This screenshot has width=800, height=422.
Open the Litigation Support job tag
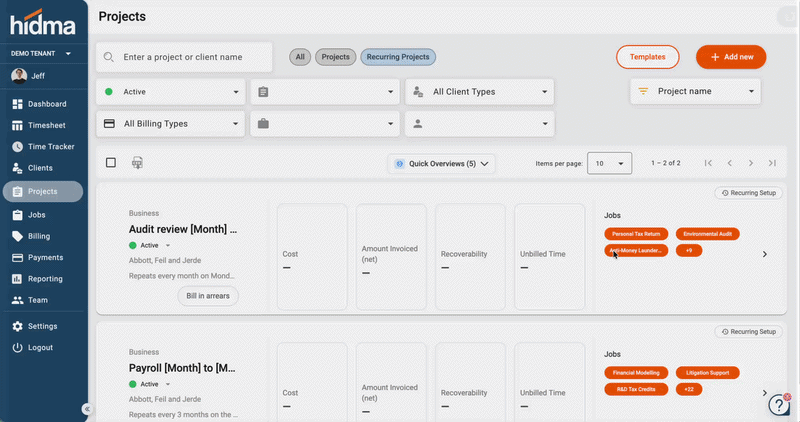pyautogui.click(x=708, y=373)
